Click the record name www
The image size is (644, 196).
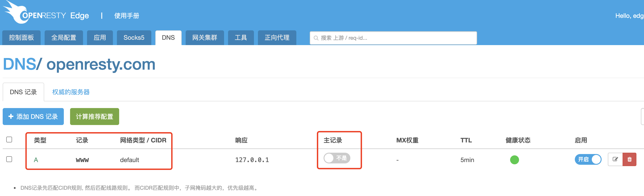pyautogui.click(x=82, y=160)
